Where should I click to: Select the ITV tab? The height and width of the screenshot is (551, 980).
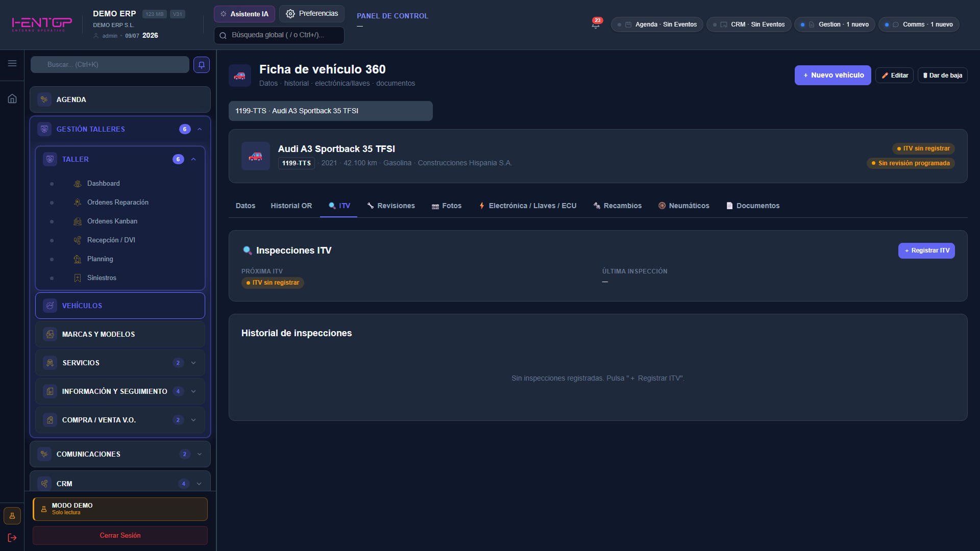pos(339,206)
